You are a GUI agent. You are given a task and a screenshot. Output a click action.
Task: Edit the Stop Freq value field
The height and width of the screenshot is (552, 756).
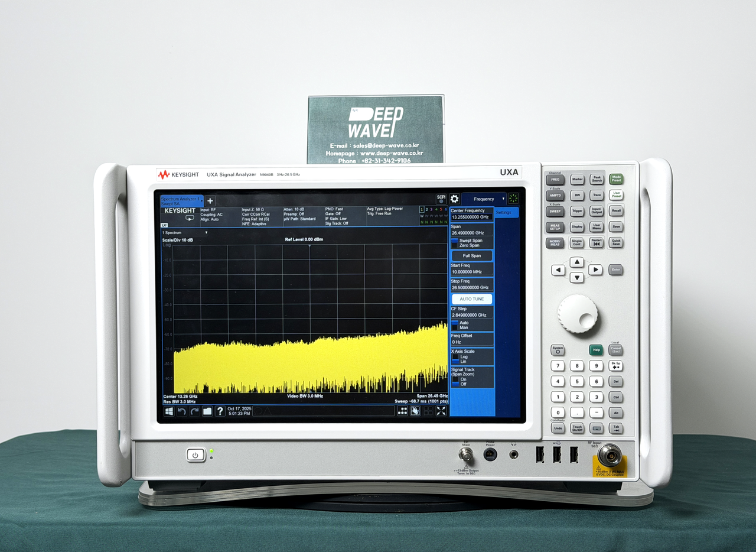click(472, 288)
